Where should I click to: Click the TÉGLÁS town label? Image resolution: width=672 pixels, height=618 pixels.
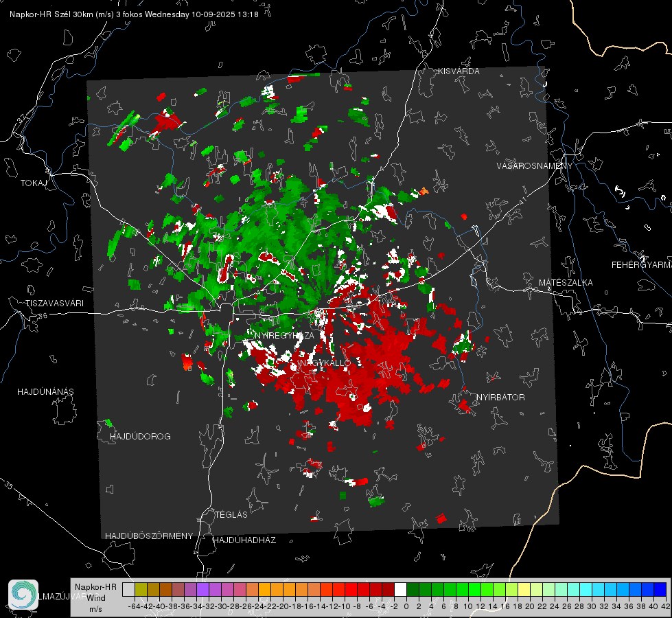[x=231, y=515]
